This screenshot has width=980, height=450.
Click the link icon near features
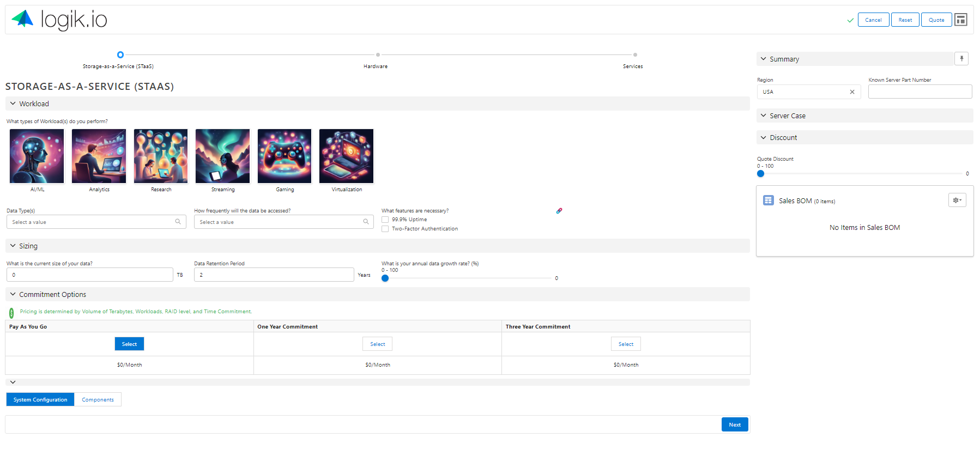(x=559, y=211)
